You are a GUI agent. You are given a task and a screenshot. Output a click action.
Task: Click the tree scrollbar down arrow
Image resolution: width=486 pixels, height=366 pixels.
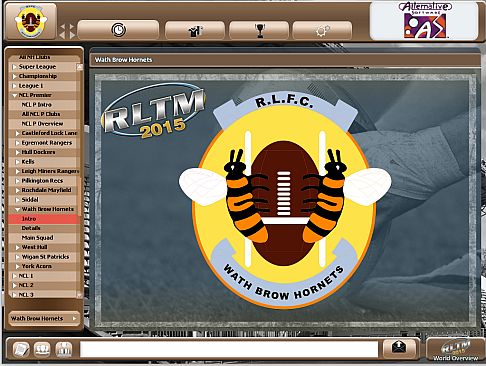80,295
